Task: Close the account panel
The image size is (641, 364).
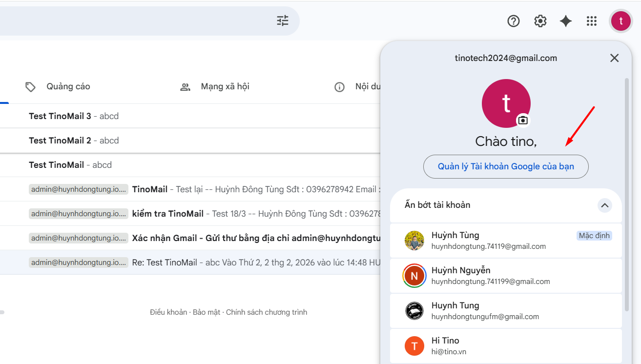Action: (x=614, y=58)
